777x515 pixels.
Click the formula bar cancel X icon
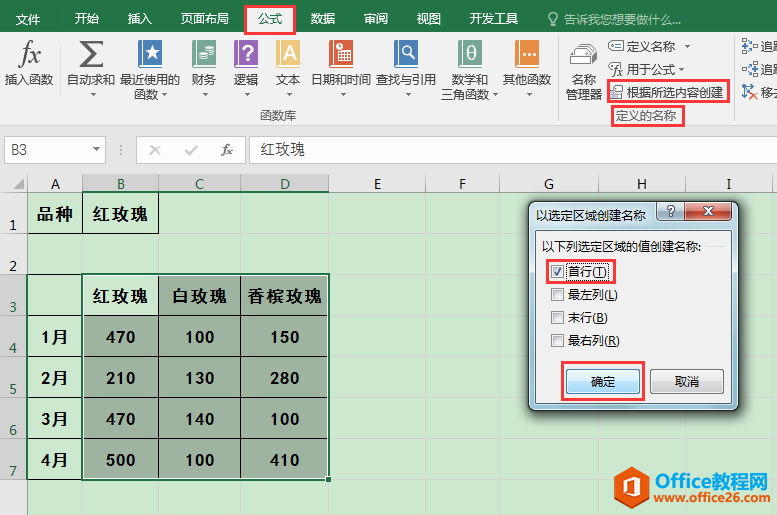[x=155, y=150]
